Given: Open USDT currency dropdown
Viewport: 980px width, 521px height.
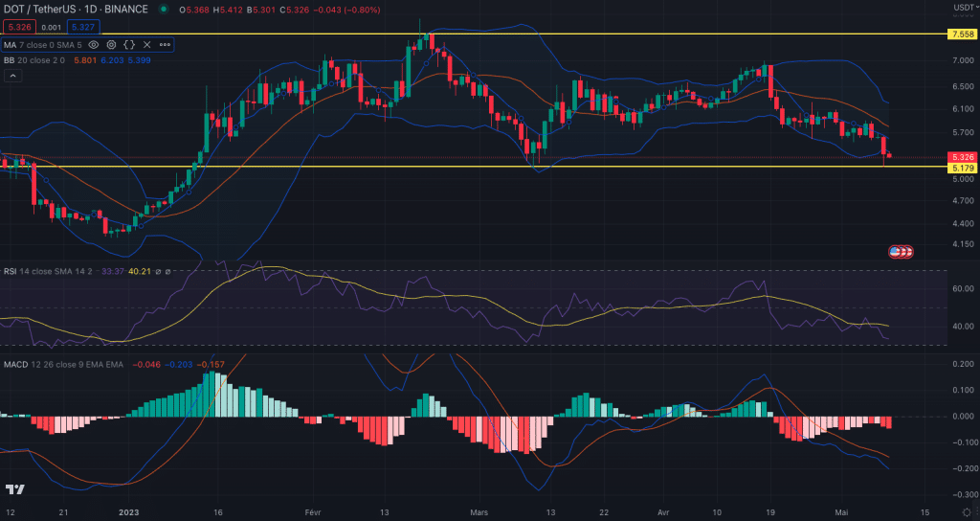Looking at the screenshot, I should (963, 8).
